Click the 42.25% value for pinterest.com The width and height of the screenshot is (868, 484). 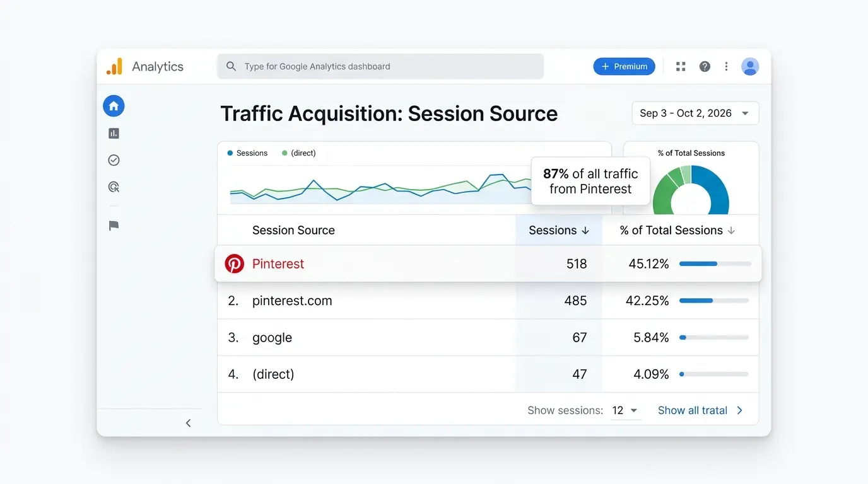click(x=647, y=301)
